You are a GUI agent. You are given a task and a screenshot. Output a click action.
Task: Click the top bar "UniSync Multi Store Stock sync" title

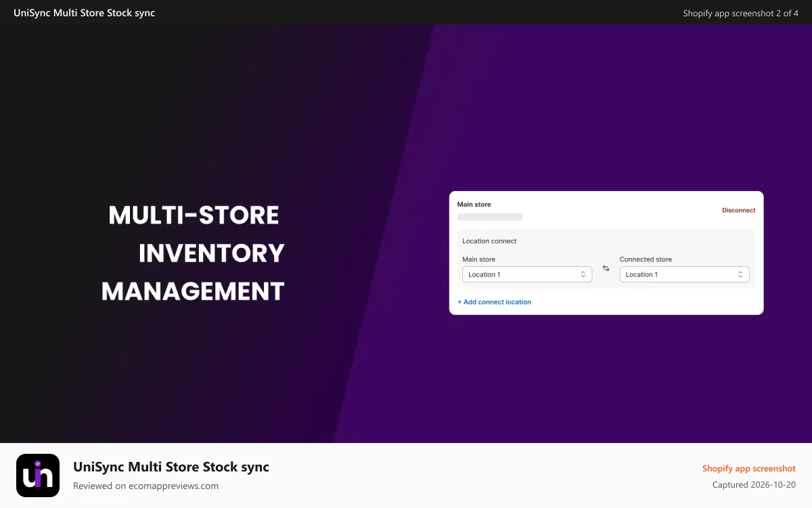85,13
